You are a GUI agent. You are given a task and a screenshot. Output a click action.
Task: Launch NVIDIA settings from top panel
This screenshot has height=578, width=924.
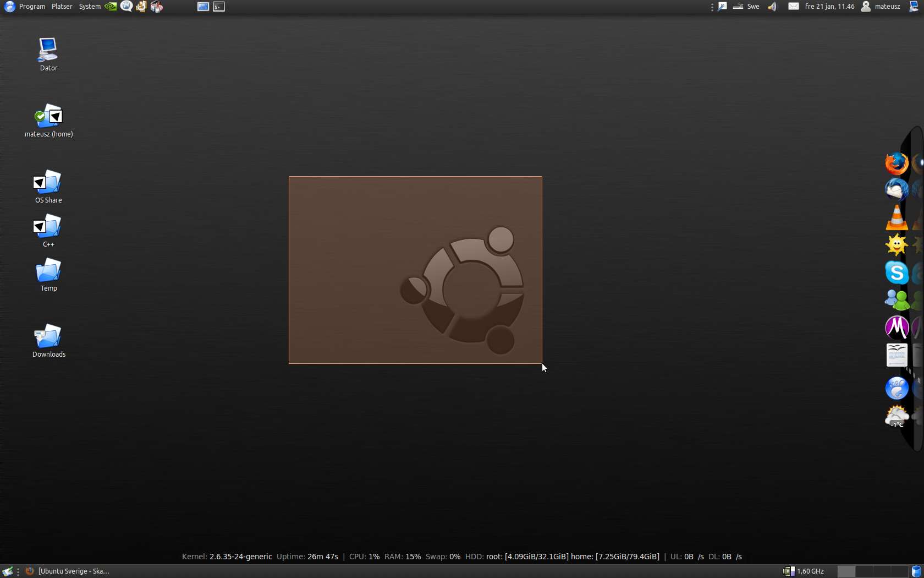111,7
